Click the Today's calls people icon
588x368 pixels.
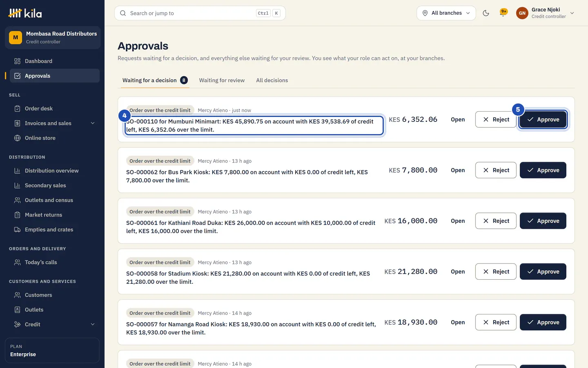click(x=17, y=263)
